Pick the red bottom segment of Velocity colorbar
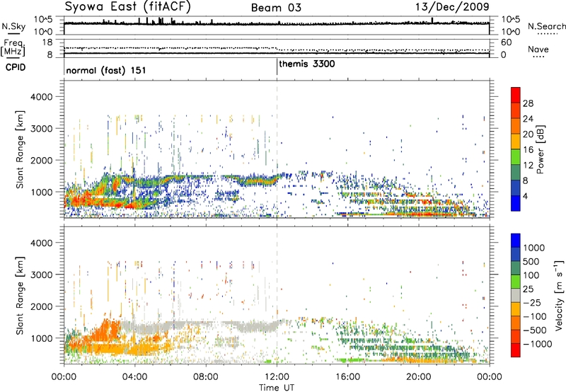Image resolution: width=566 pixels, height=392 pixels. [516, 350]
